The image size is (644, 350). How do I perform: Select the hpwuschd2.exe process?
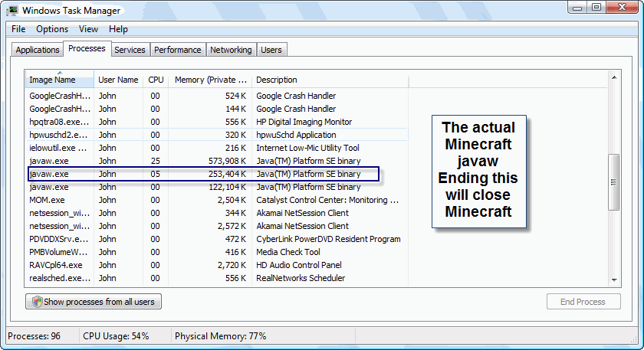click(x=216, y=135)
